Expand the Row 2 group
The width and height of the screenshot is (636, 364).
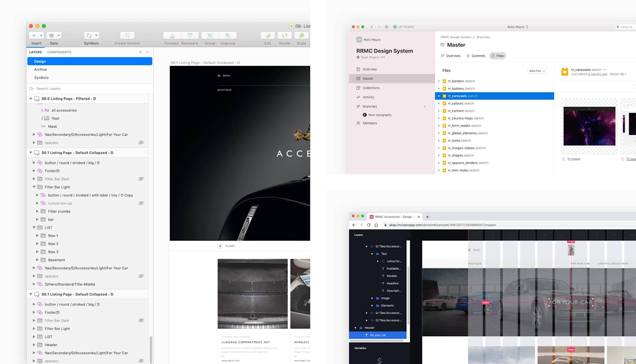click(x=37, y=244)
